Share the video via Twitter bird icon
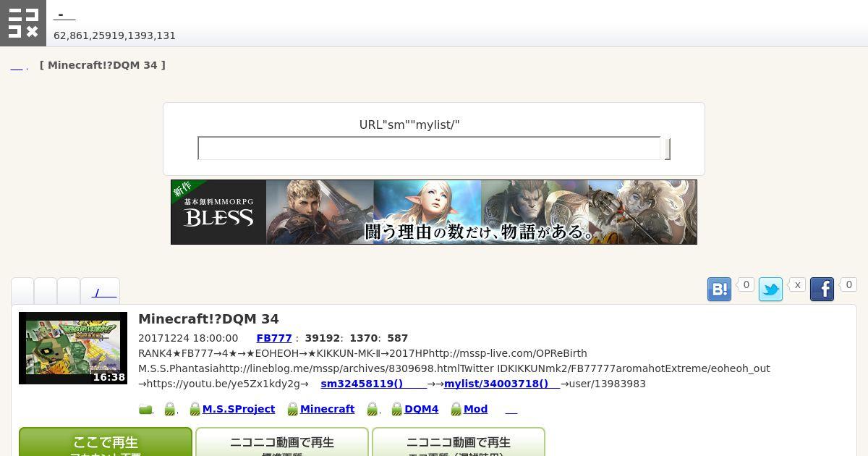 [x=770, y=290]
